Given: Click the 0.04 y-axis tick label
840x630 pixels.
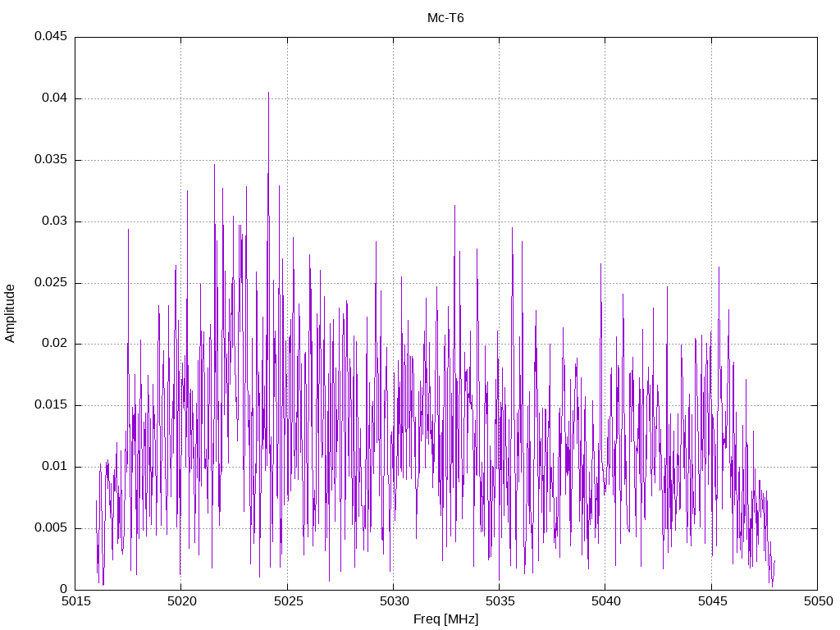Looking at the screenshot, I should 53,98.
